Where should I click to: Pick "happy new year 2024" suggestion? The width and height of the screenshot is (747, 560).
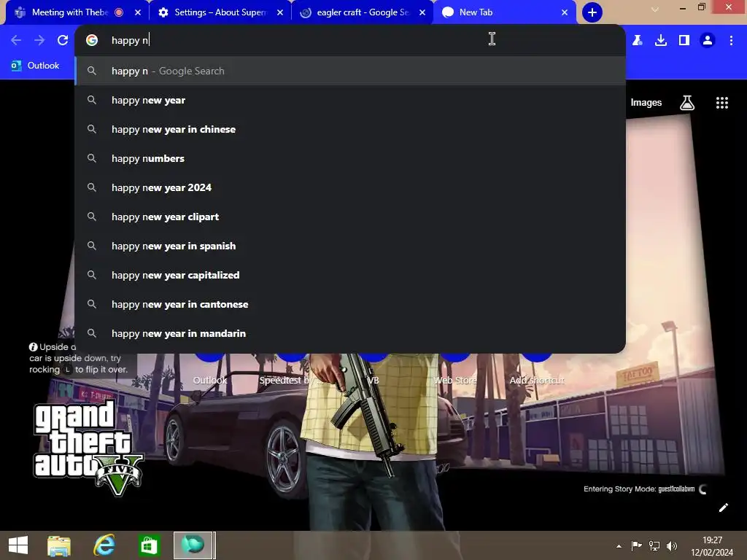tap(350, 187)
